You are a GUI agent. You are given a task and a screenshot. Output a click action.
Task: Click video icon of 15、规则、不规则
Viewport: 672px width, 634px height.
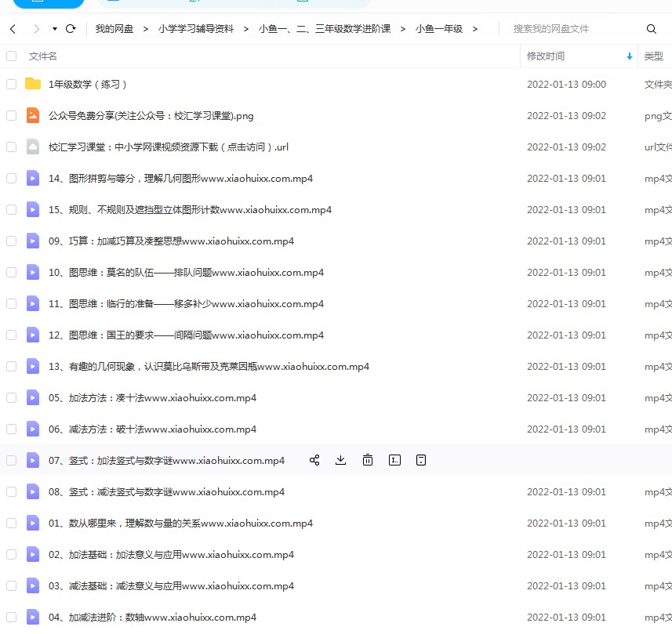coord(33,209)
